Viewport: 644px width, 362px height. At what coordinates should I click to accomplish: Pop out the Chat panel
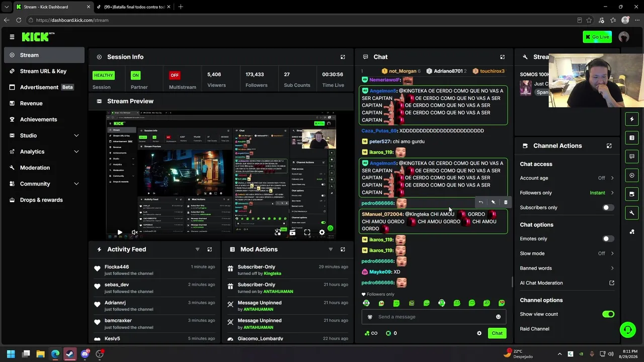(502, 57)
